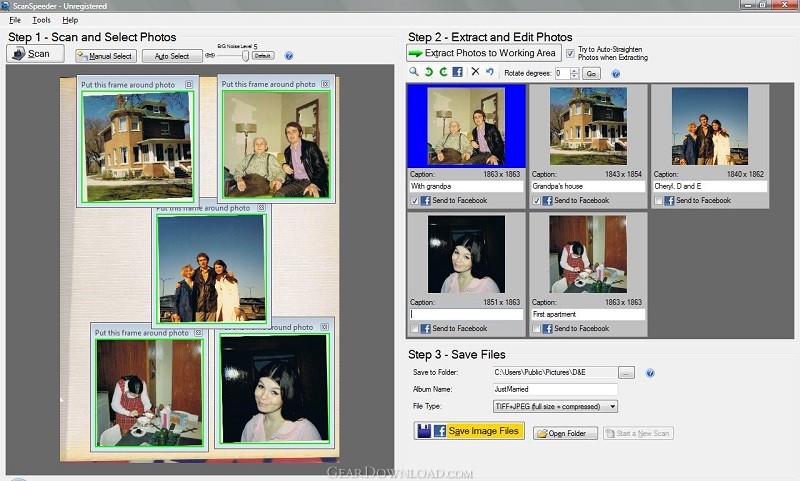Screen dimensions: 800x481
Task: Open the Help menu
Action: point(70,20)
